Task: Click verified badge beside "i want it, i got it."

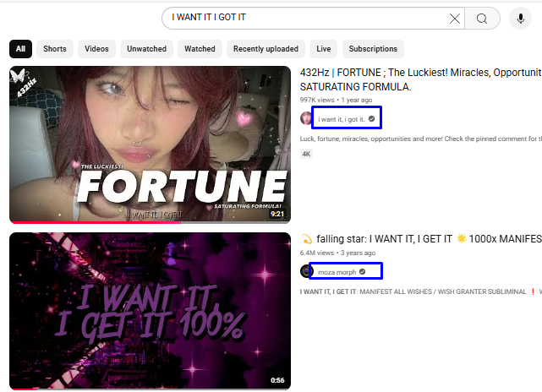Action: 371,119
